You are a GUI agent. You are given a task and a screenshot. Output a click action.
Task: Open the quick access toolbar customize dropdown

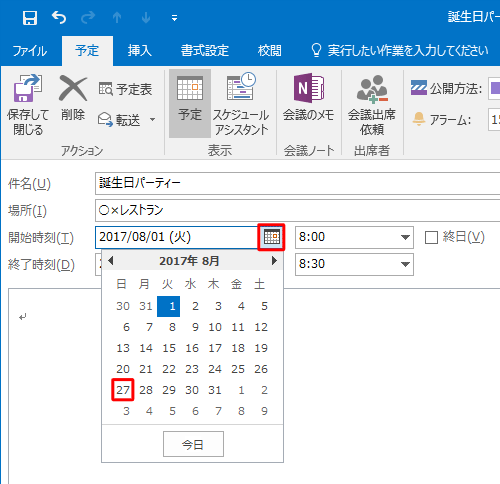coord(174,18)
